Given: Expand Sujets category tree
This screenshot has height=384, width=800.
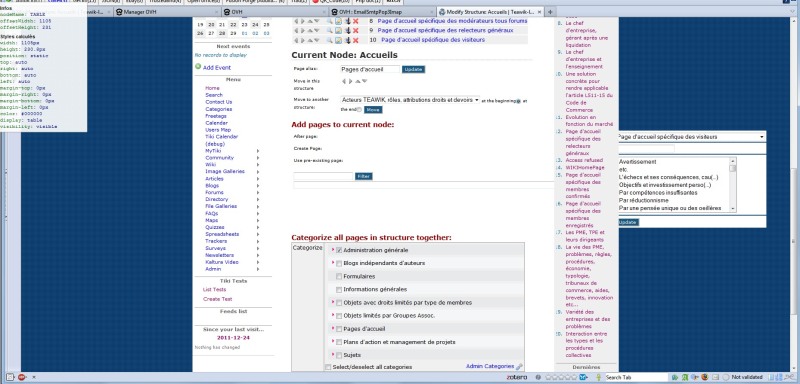Looking at the screenshot, I should click(x=333, y=354).
